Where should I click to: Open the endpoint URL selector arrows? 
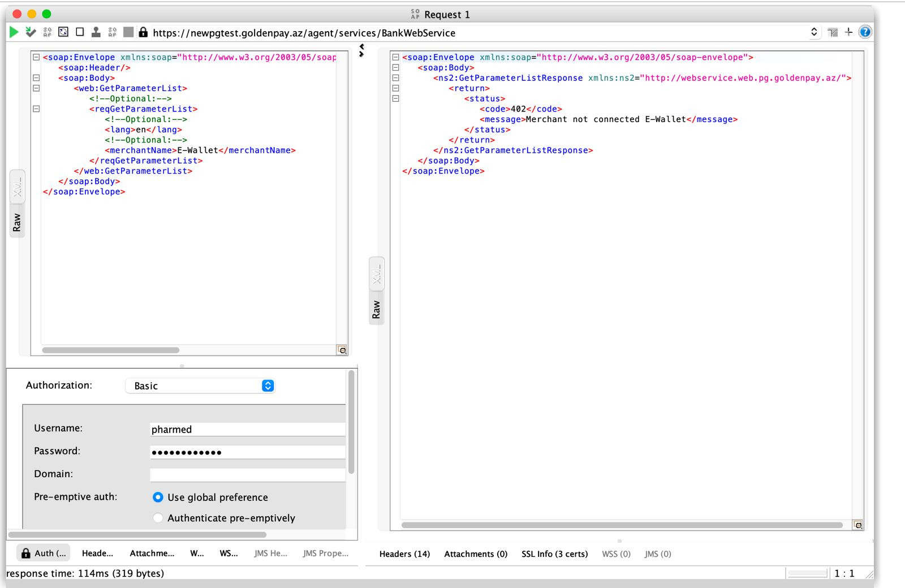tap(814, 32)
